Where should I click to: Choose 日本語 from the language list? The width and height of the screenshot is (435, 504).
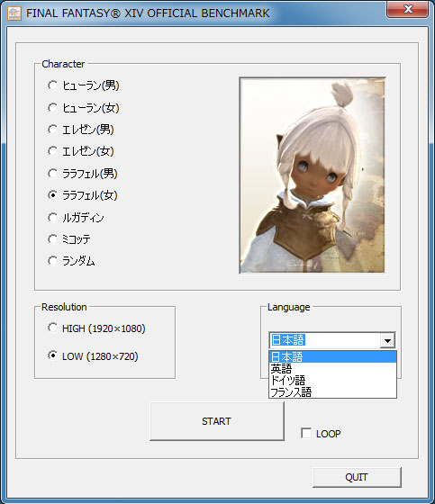tap(332, 356)
